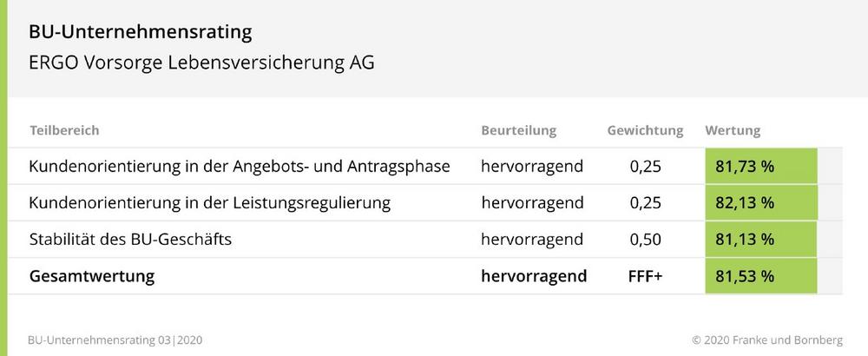Select the Leistungsregulierung row label
Screen dimensions: 868x356
click(x=210, y=202)
